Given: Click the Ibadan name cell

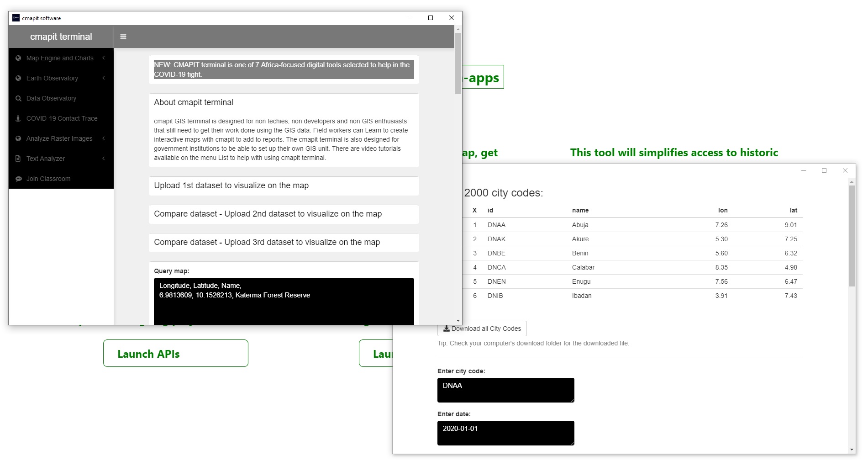Looking at the screenshot, I should click(x=582, y=296).
